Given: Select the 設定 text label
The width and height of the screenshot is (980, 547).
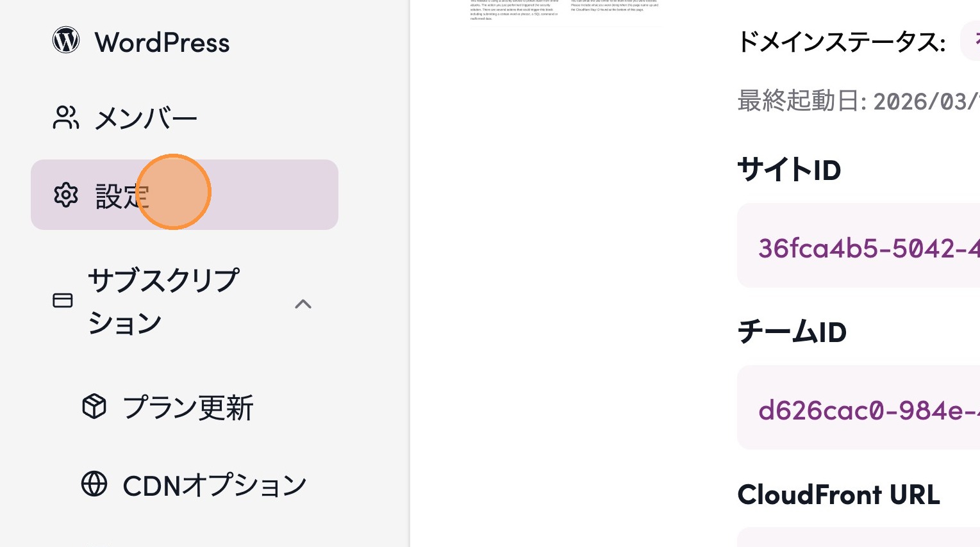Looking at the screenshot, I should [122, 196].
